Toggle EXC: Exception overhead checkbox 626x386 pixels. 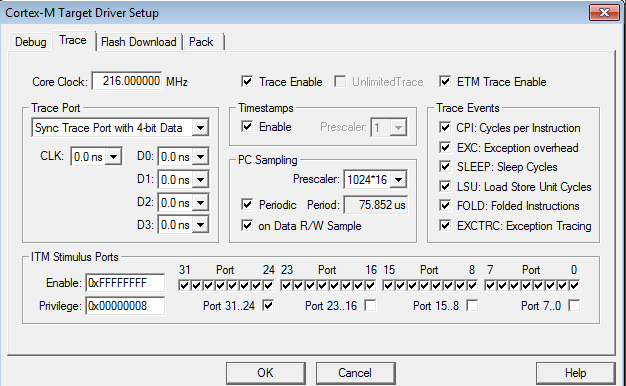[445, 147]
